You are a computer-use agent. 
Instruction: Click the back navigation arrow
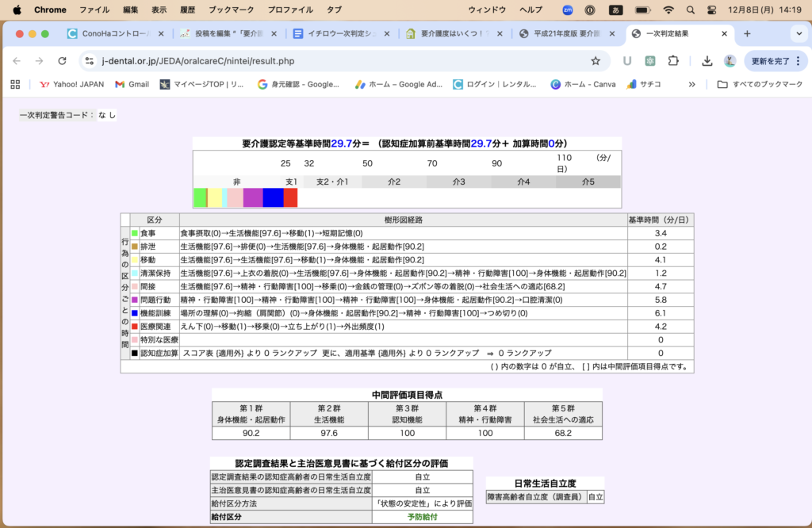[x=17, y=61]
